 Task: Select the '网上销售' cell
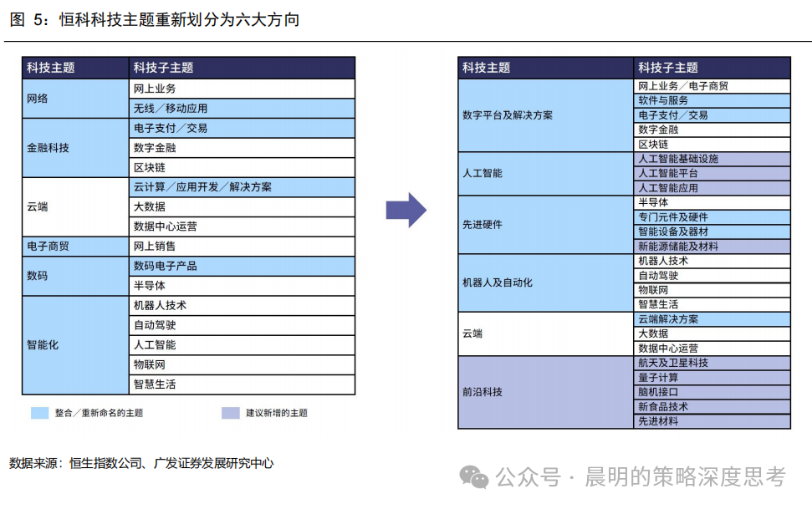click(x=242, y=247)
